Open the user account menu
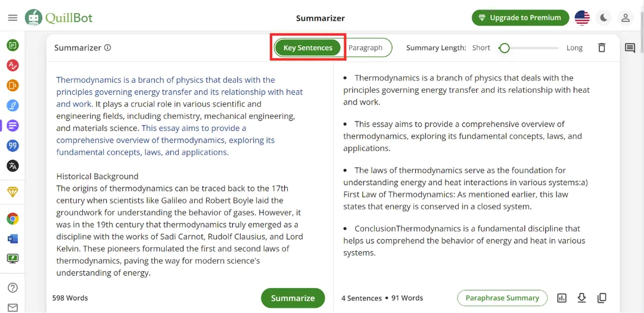The width and height of the screenshot is (644, 313). coord(626,18)
